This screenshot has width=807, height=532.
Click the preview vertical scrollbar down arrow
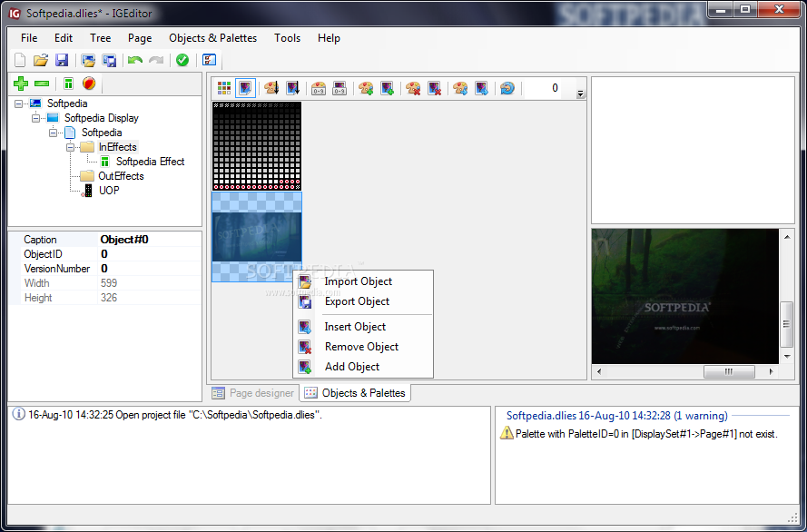click(787, 357)
